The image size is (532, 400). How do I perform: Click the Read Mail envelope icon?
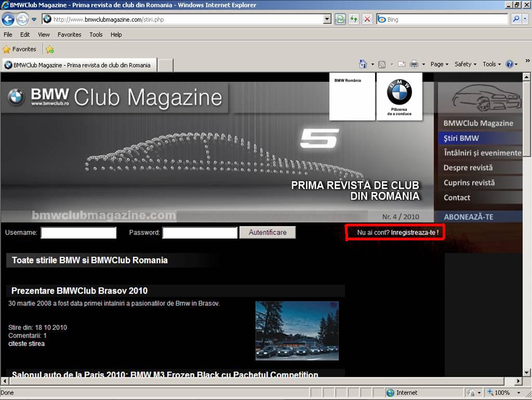pos(402,64)
